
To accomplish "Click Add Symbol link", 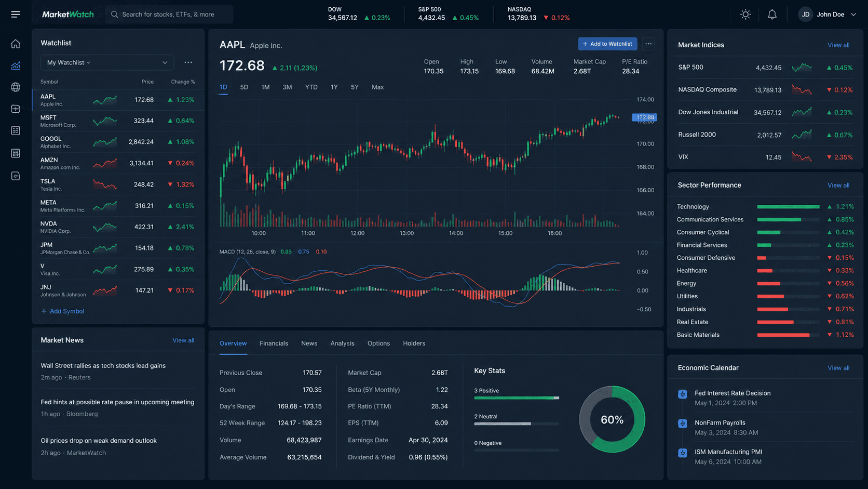I will (x=62, y=311).
